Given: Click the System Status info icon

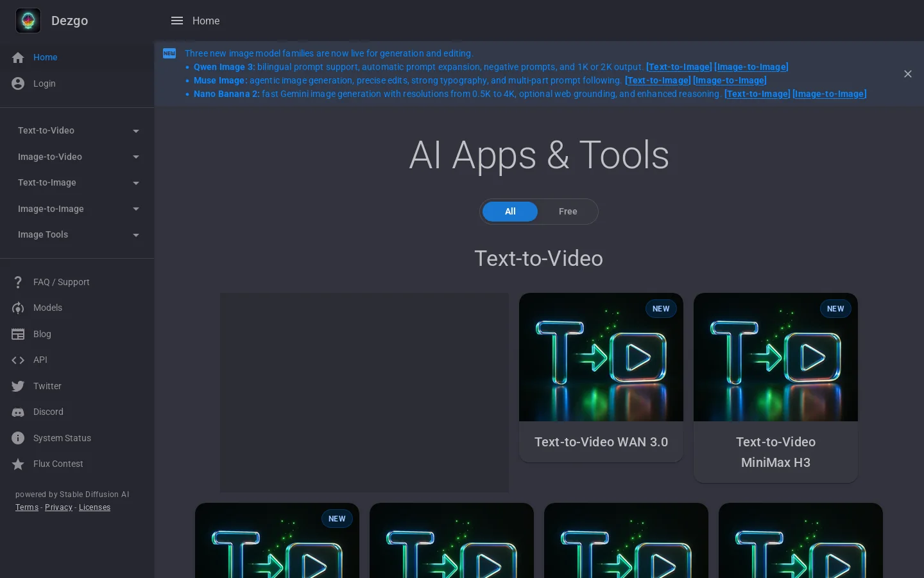Looking at the screenshot, I should pos(18,438).
